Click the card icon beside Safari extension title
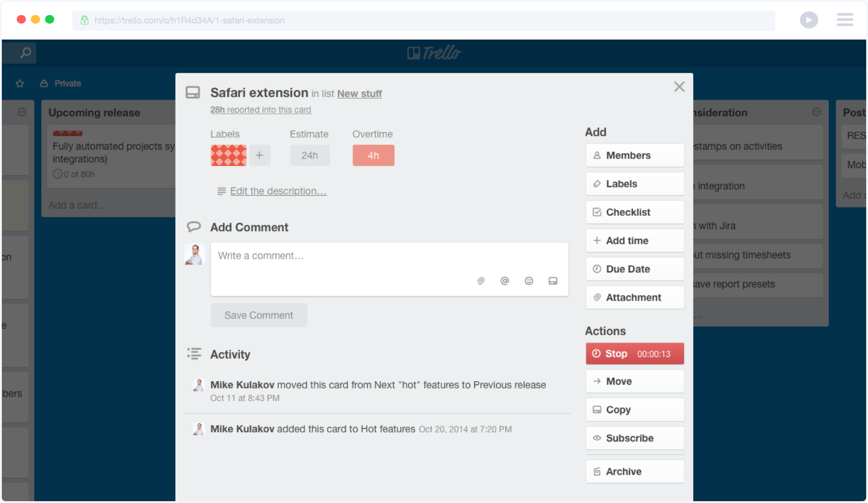 point(193,92)
